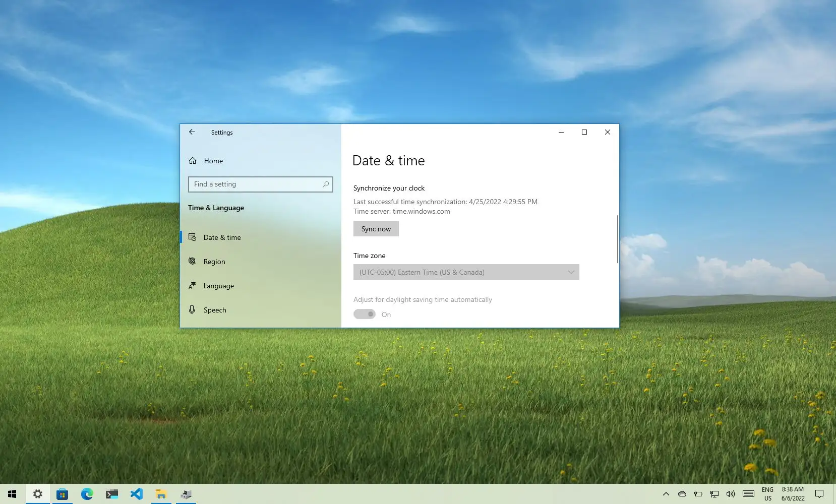Viewport: 836px width, 504px height.
Task: Open Windows Terminal from the taskbar
Action: [111, 494]
